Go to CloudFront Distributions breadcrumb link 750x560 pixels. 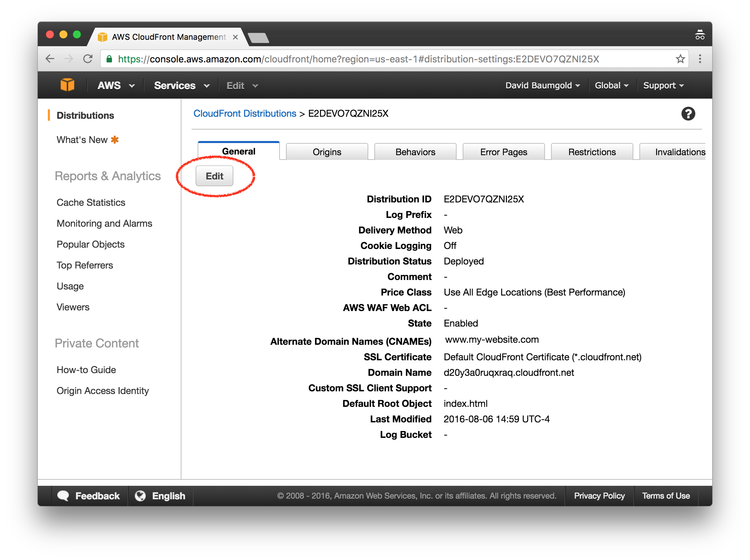[245, 114]
